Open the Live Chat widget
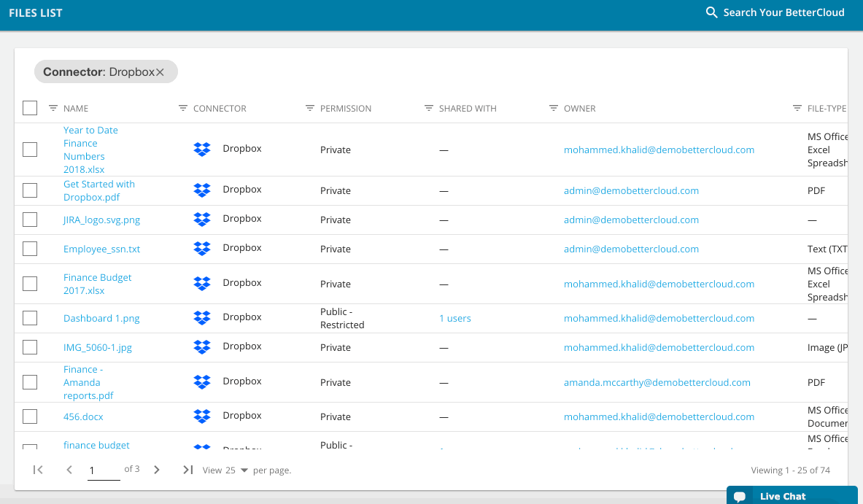This screenshot has width=863, height=504. (x=782, y=496)
